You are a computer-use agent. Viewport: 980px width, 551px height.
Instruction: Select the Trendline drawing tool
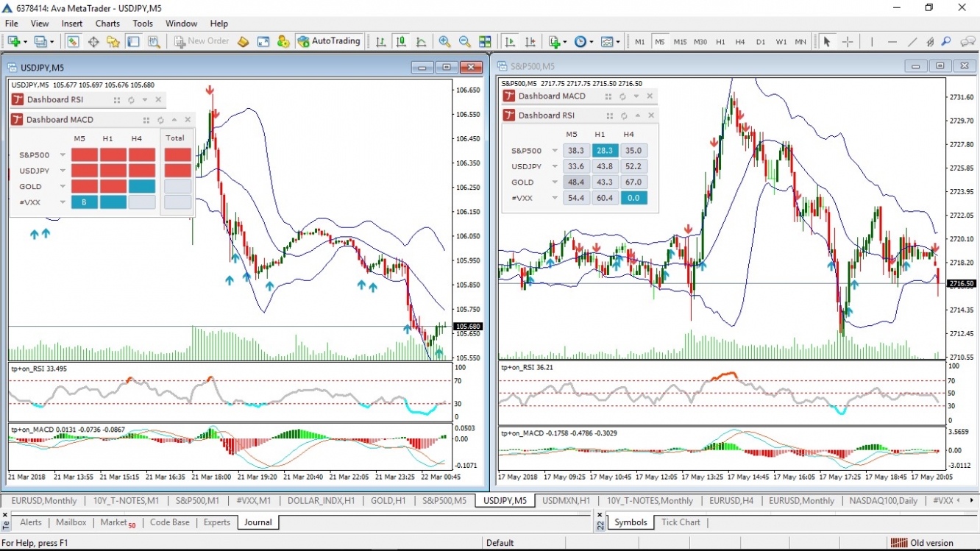[x=912, y=42]
